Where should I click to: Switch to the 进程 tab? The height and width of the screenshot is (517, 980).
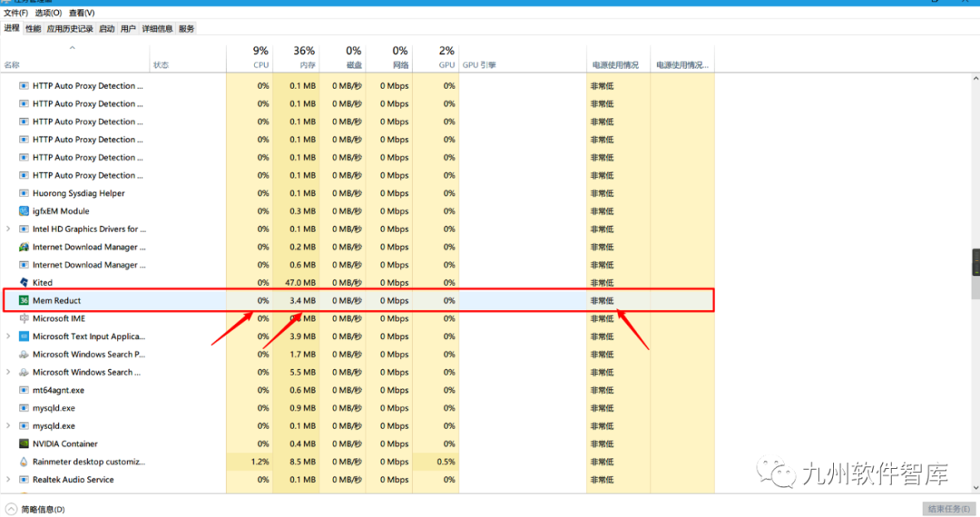pos(12,28)
